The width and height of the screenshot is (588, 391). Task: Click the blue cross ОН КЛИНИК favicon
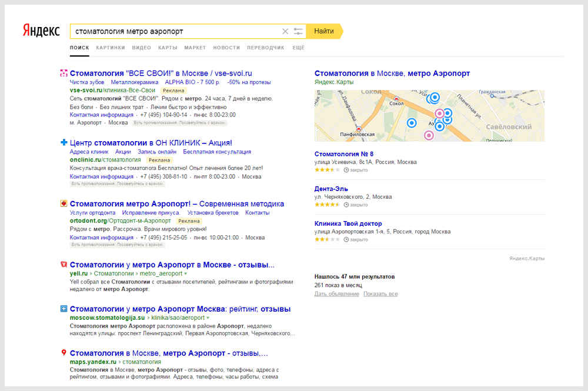click(64, 142)
